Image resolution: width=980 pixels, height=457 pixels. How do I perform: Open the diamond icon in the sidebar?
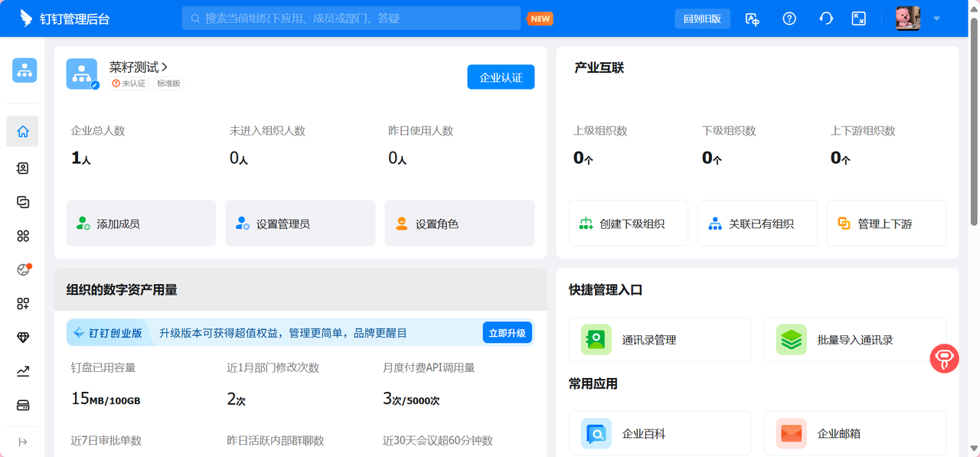(x=23, y=338)
